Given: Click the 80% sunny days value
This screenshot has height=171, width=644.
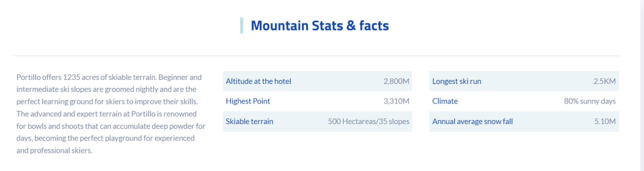Looking at the screenshot, I should [590, 101].
